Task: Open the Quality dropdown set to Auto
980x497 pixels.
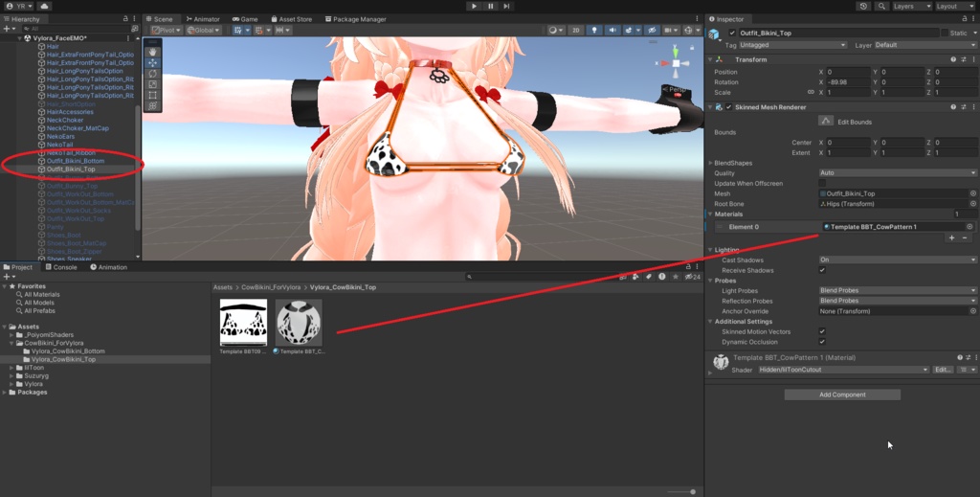Action: 898,173
